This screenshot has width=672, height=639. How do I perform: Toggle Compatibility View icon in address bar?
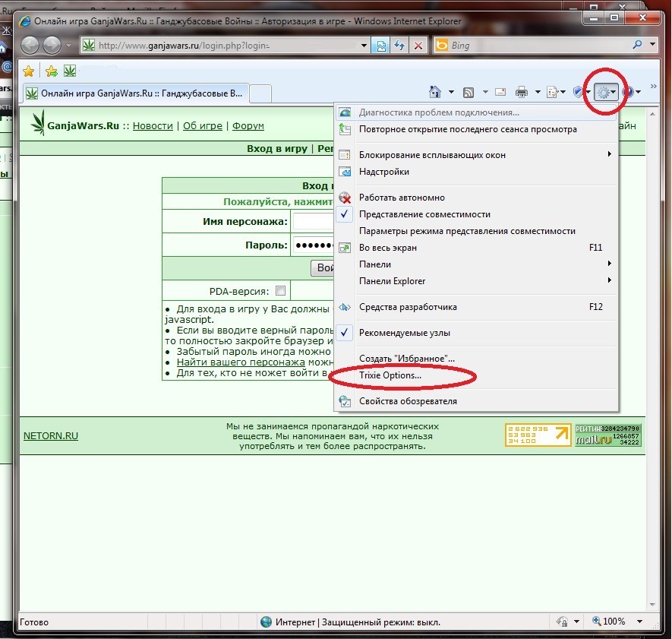click(380, 46)
